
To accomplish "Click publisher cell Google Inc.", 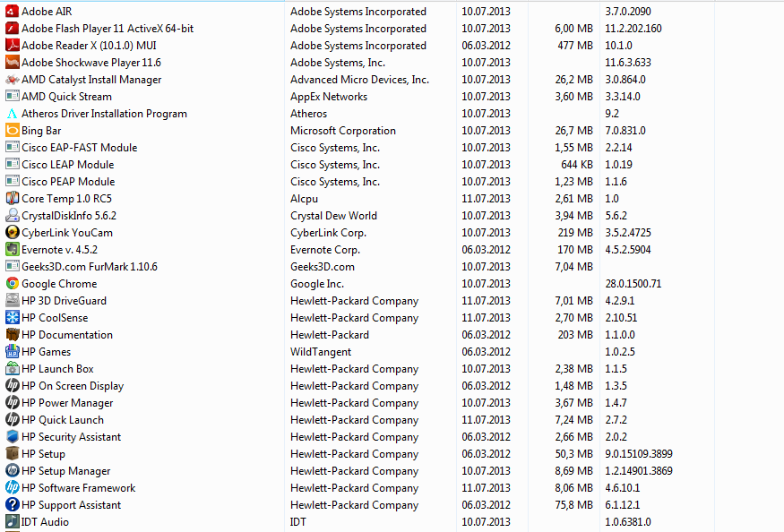I will (317, 284).
